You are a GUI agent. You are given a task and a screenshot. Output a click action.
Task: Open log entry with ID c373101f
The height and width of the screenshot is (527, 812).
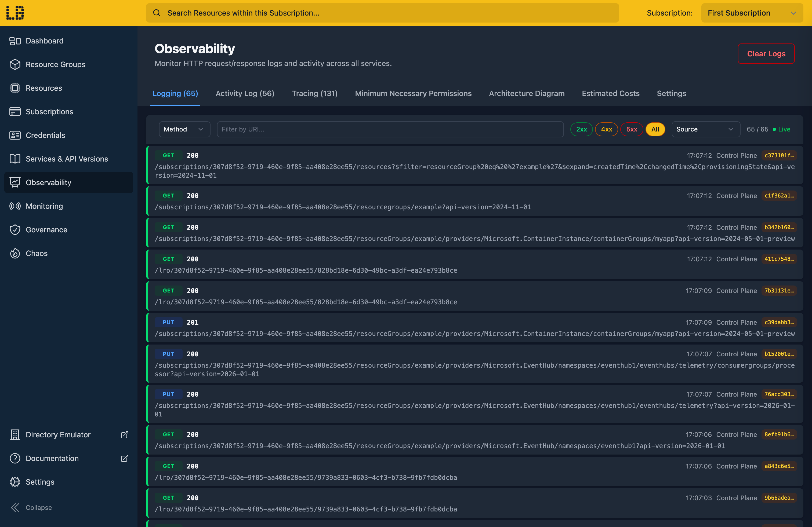point(474,165)
